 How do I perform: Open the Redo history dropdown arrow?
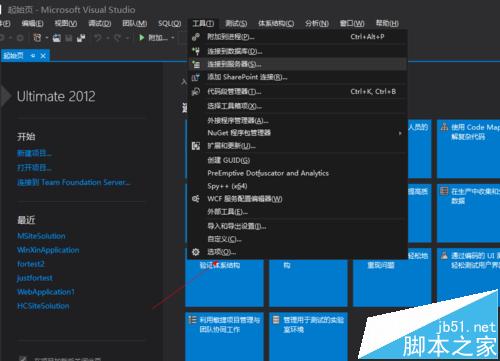(127, 38)
